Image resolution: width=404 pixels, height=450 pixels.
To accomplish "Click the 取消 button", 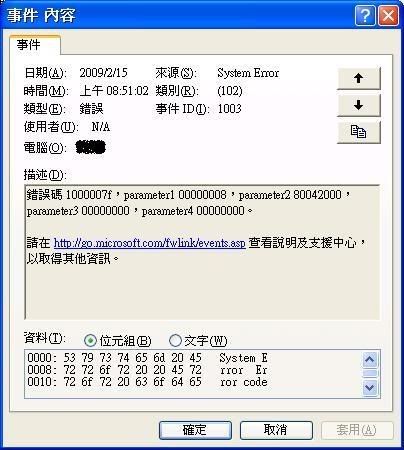I will click(x=276, y=430).
